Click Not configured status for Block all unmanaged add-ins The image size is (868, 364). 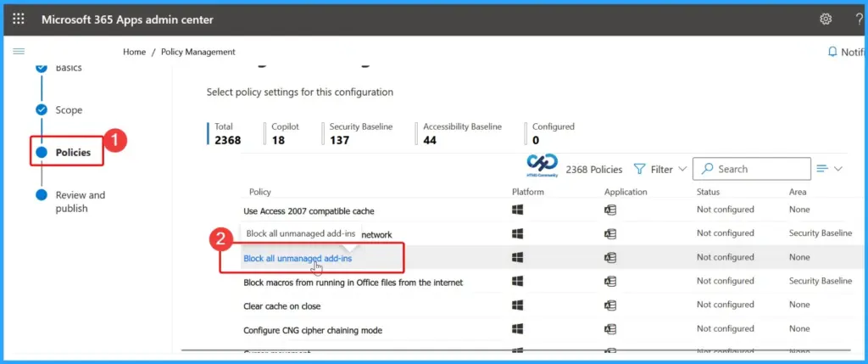pos(726,257)
